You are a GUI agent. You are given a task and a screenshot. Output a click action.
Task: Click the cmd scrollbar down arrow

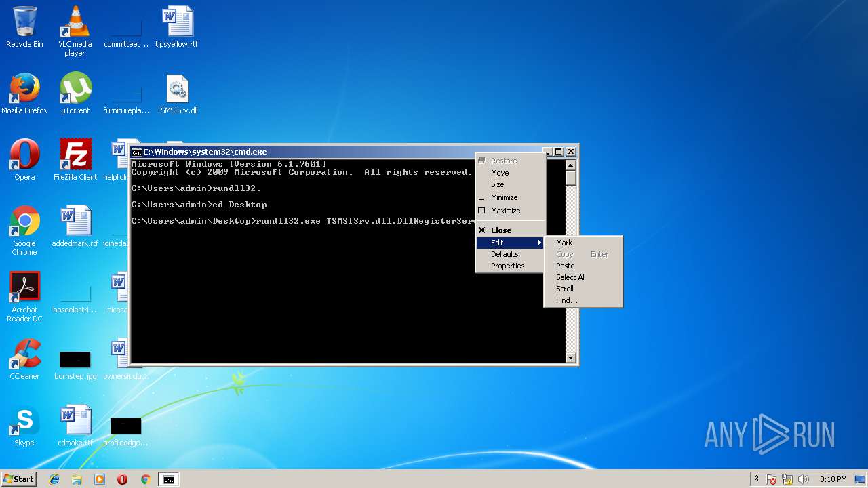click(570, 358)
